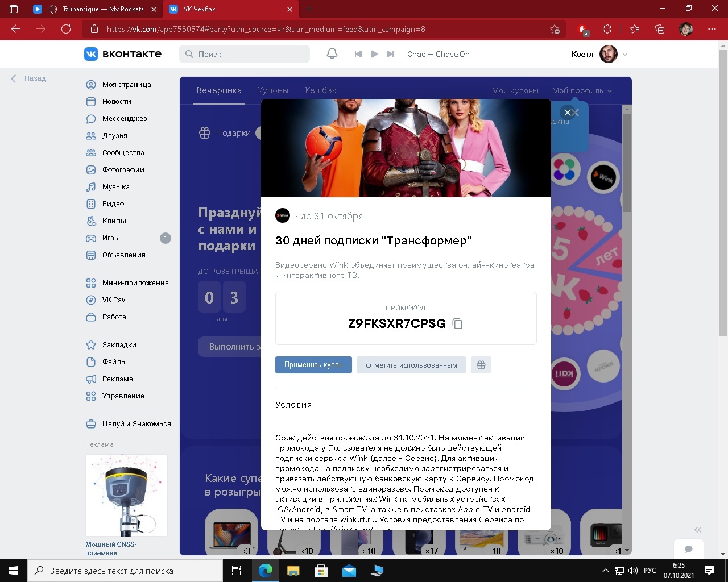Click Применить купон button
Viewport: 728px width, 582px height.
(313, 365)
